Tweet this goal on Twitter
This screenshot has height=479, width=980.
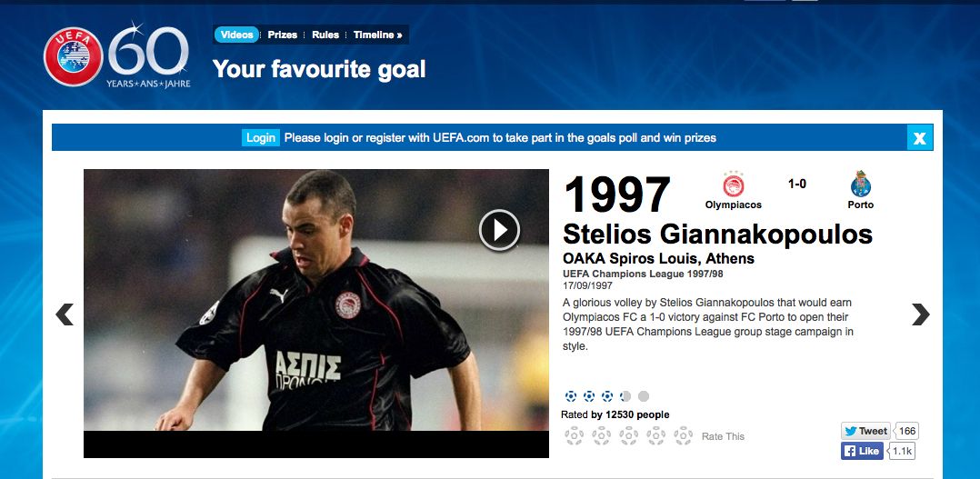point(865,431)
